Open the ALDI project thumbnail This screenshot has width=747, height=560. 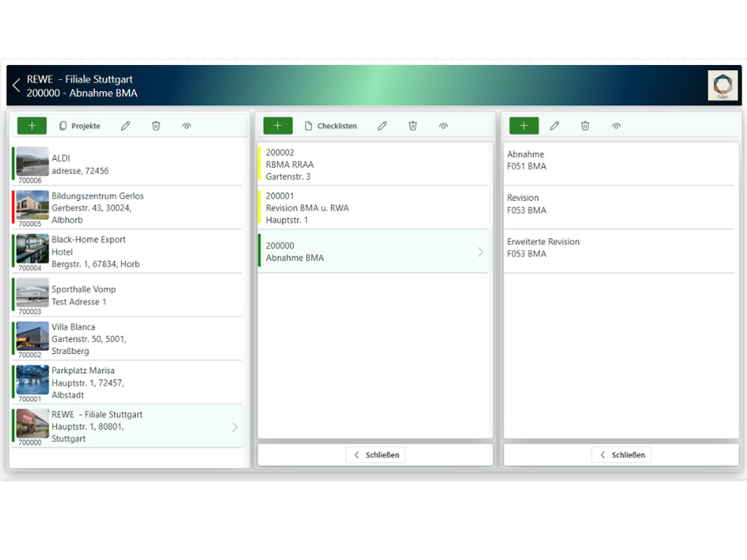pyautogui.click(x=32, y=161)
